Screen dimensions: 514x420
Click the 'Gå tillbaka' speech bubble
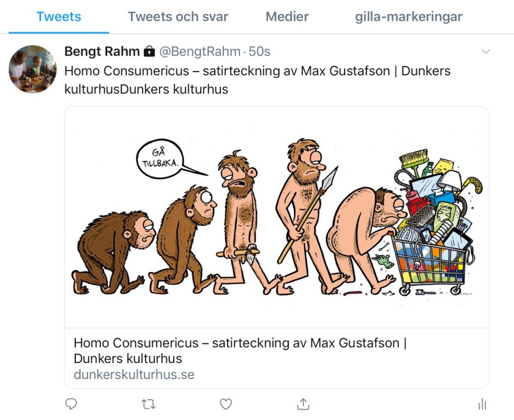(157, 158)
